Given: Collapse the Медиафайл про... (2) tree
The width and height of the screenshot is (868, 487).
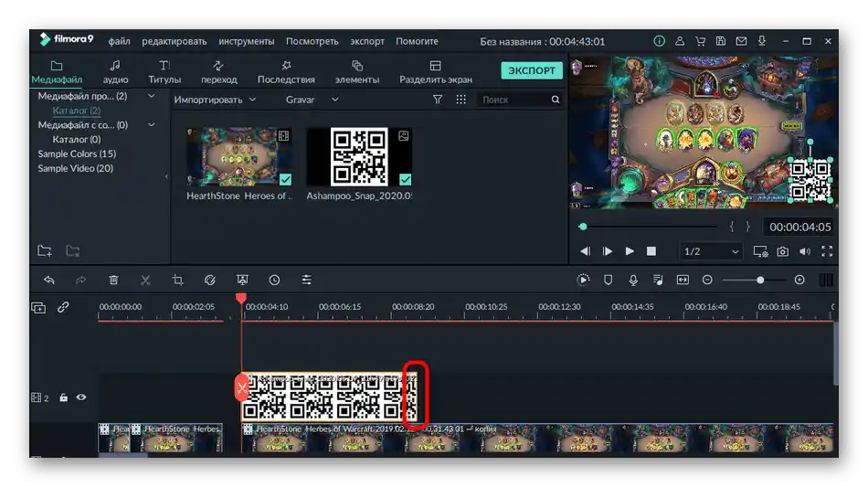Looking at the screenshot, I should click(x=151, y=96).
